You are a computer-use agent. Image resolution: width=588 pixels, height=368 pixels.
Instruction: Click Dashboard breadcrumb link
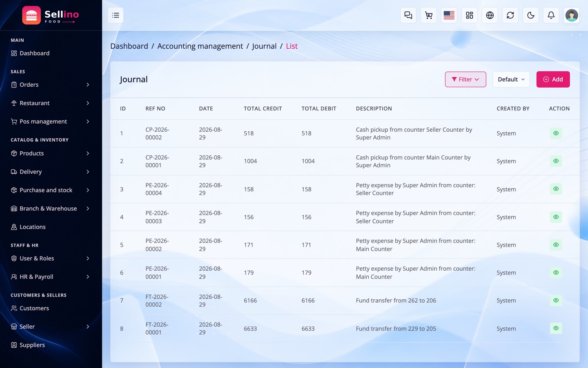129,46
